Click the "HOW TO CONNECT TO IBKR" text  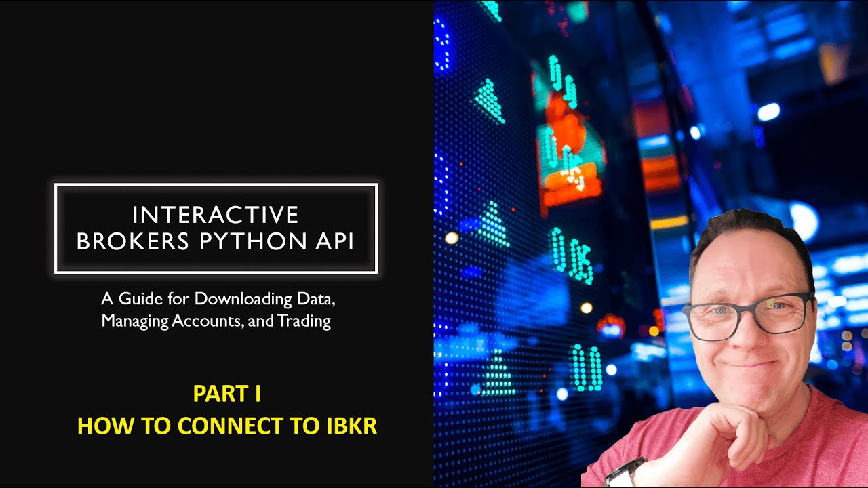(227, 426)
